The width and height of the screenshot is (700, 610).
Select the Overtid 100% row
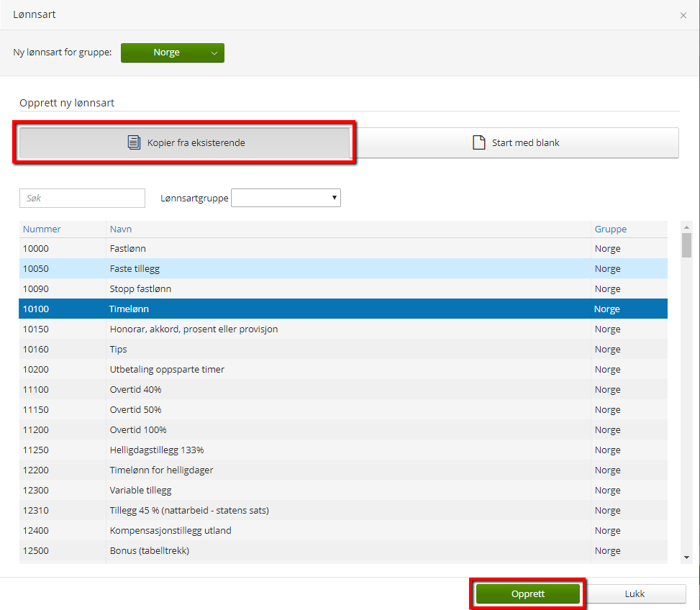[343, 429]
